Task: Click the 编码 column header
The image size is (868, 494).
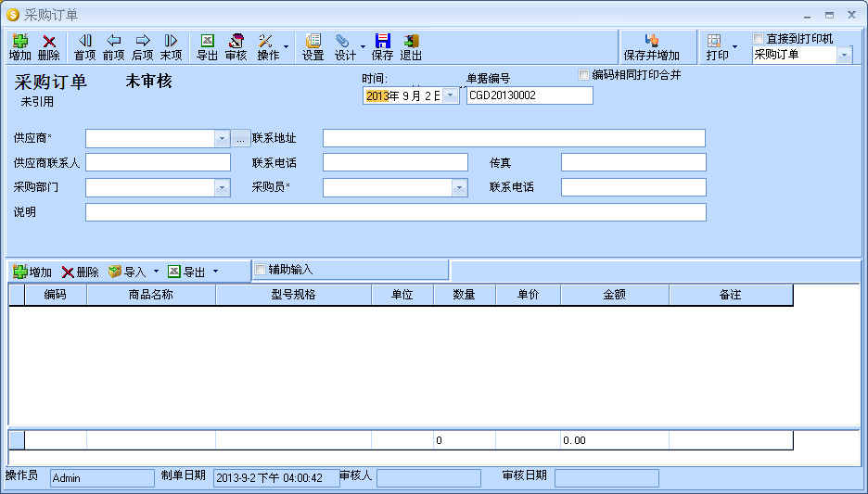Action: coord(56,295)
